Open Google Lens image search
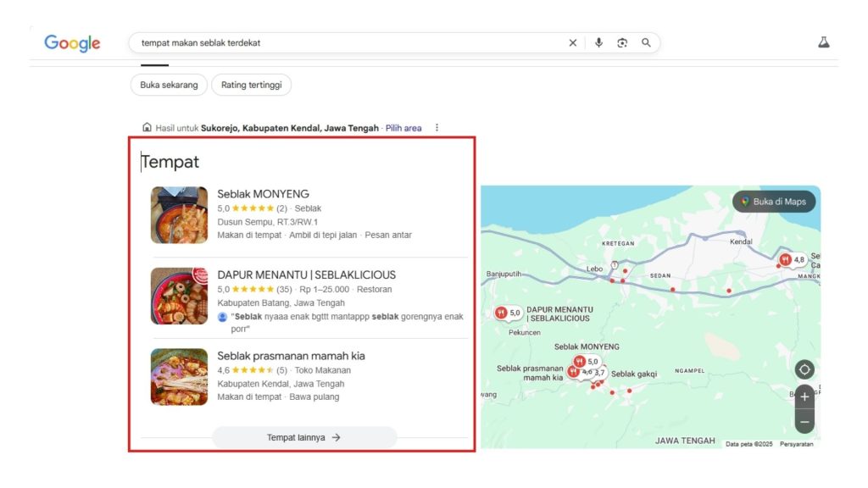The width and height of the screenshot is (868, 488). 622,43
